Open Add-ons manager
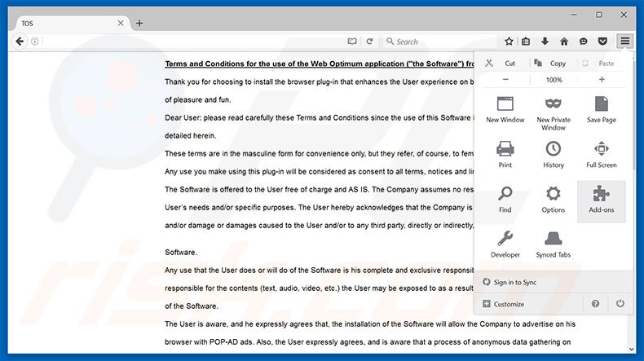This screenshot has width=644, height=361. pyautogui.click(x=602, y=201)
